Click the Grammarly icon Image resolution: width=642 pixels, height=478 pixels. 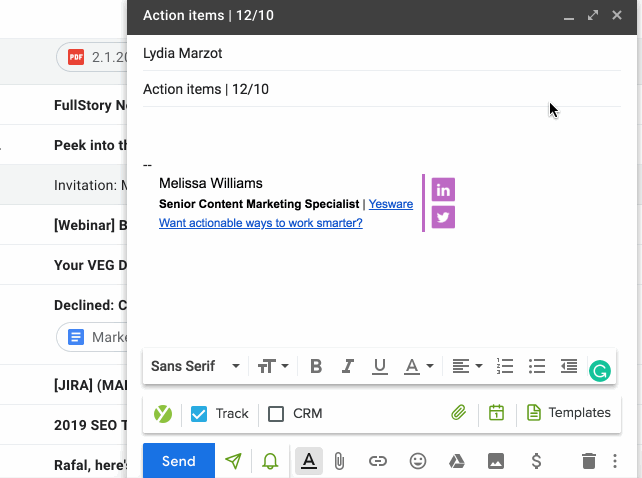tap(599, 371)
